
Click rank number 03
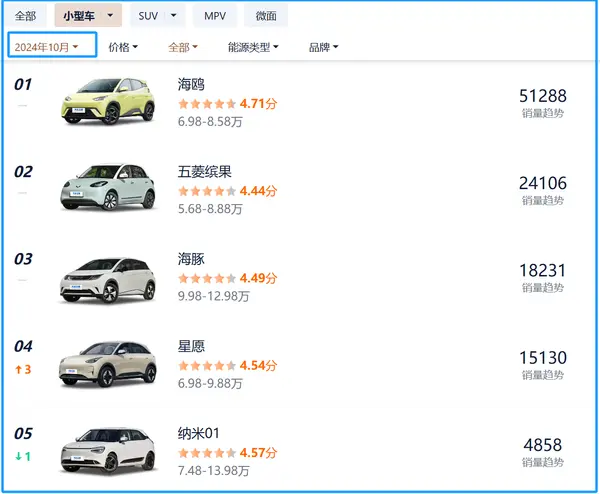coord(23,259)
